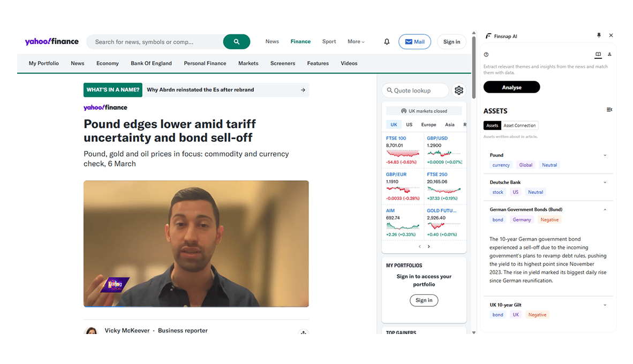Open Personal Finance menu item

[x=205, y=63]
